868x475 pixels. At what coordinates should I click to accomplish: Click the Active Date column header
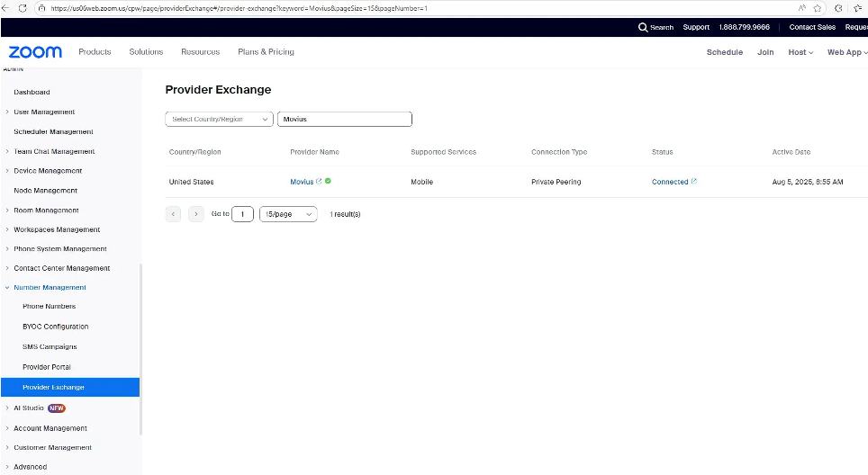click(791, 152)
